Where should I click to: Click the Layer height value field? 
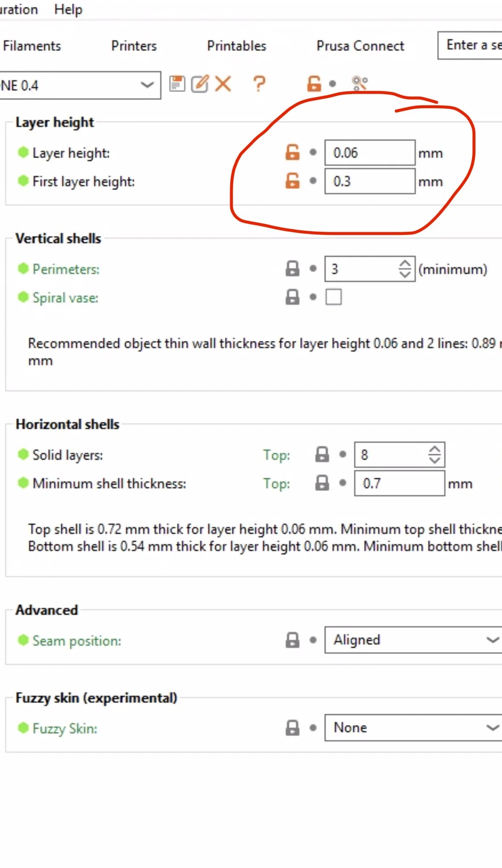[x=369, y=153]
